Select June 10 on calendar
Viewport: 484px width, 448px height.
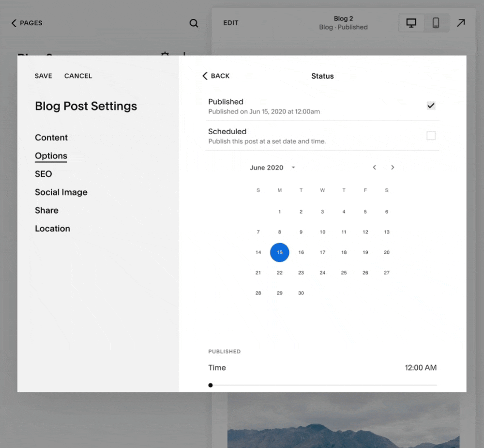[x=322, y=232]
